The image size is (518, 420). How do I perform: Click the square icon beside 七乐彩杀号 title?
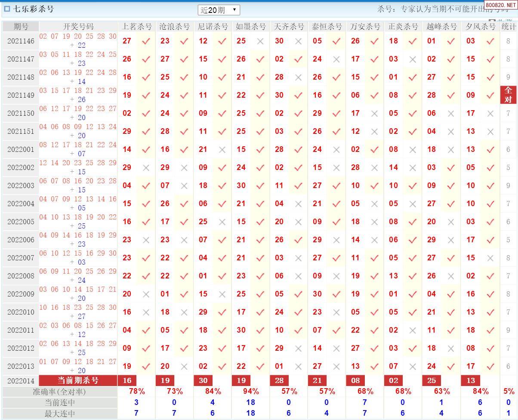(7, 9)
